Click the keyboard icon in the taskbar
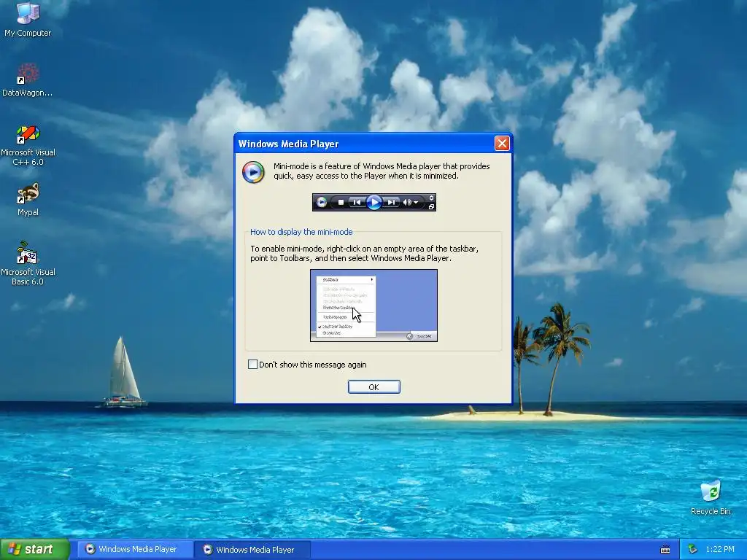 [665, 550]
